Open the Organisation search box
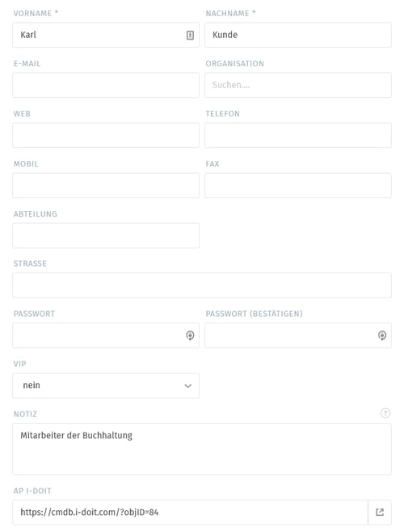The width and height of the screenshot is (404, 532). point(298,85)
